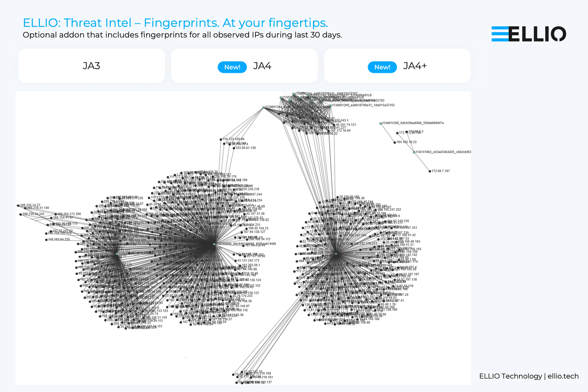Viewport: 588px width, 392px height.
Task: Click the ELLIO logo
Action: [529, 34]
